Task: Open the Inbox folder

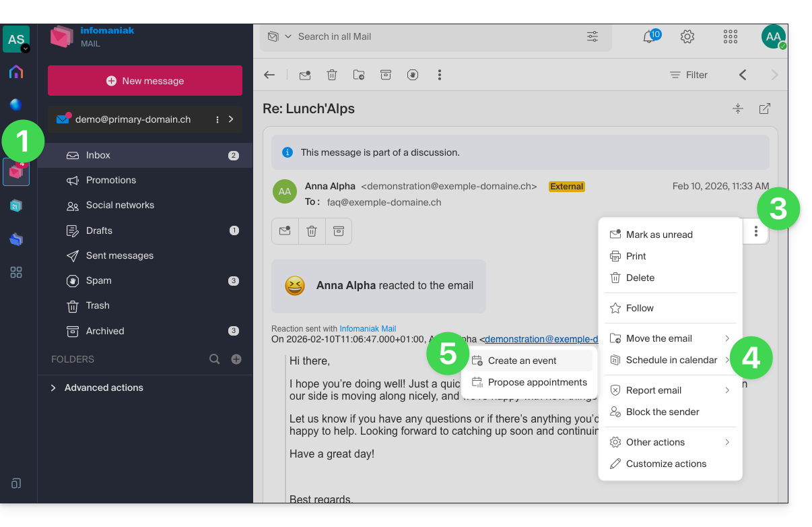Action: click(145, 155)
